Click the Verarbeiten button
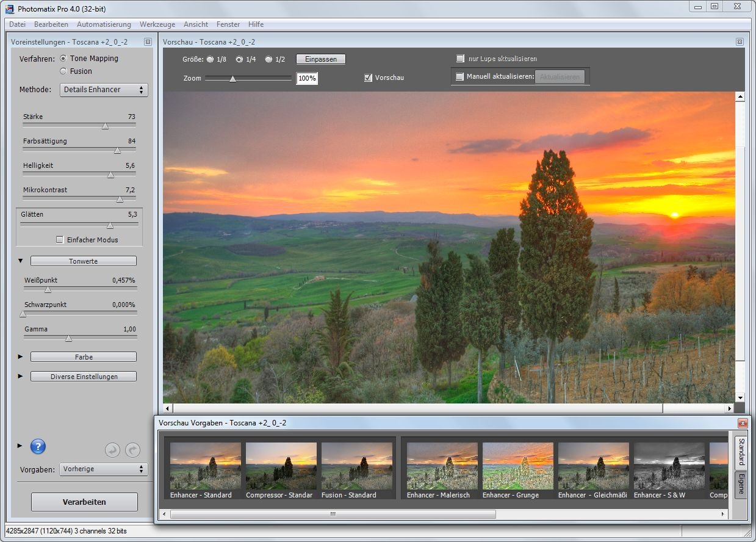This screenshot has height=542, width=756. pos(84,502)
